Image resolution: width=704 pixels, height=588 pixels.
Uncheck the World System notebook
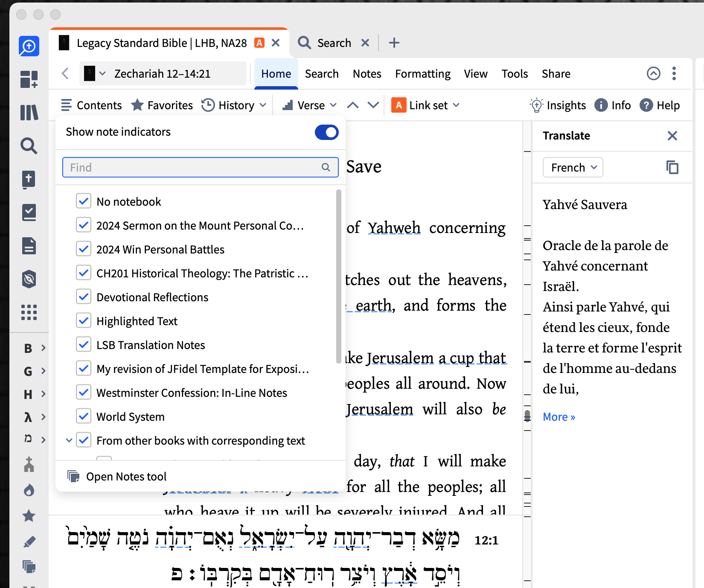pos(84,416)
